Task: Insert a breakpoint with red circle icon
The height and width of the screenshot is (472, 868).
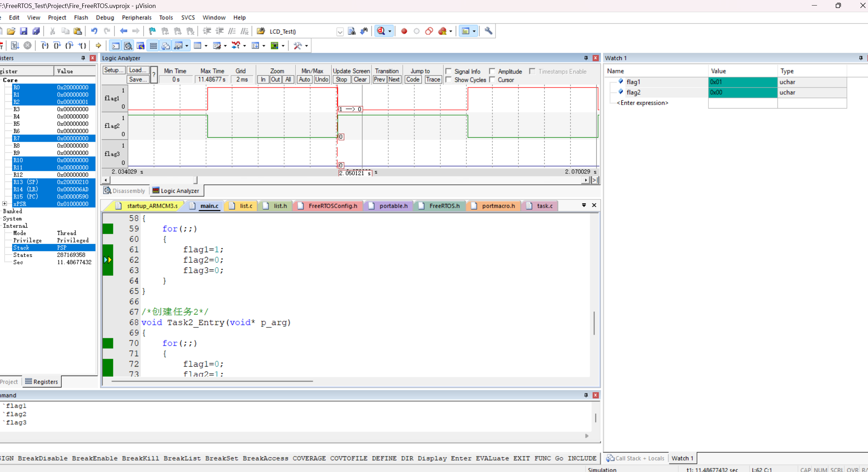Action: pos(404,31)
